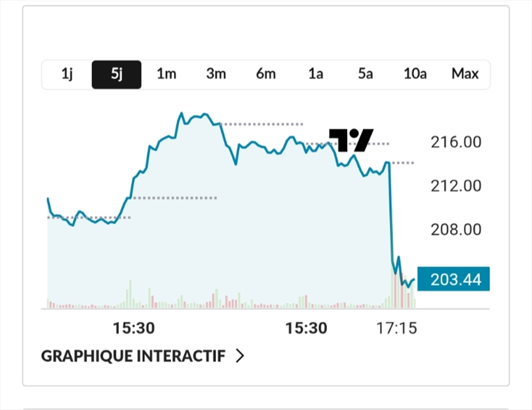The image size is (532, 410).
Task: Click the highest peak of the price line
Action: 182,114
